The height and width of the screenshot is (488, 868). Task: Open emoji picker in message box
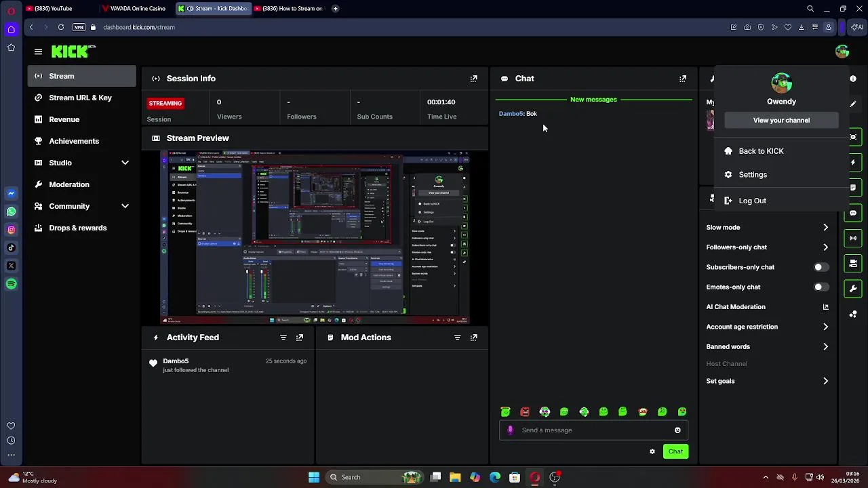677,430
